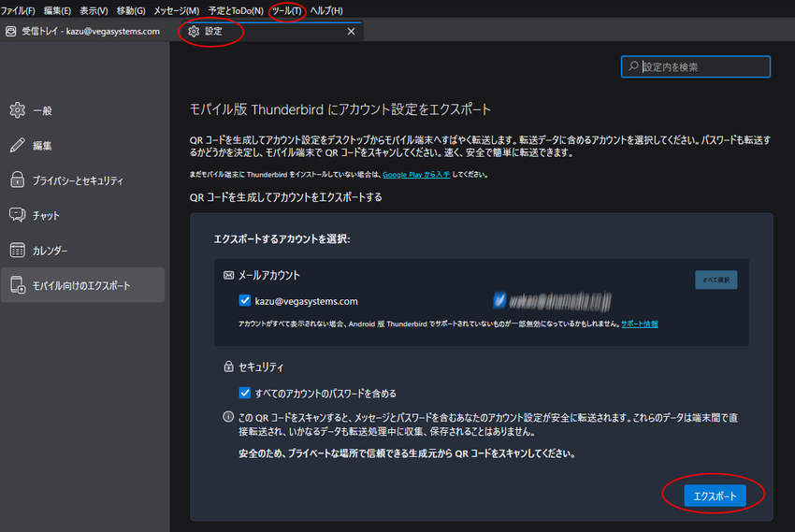795x532 pixels.
Task: Open the チャット settings category
Action: 82,215
